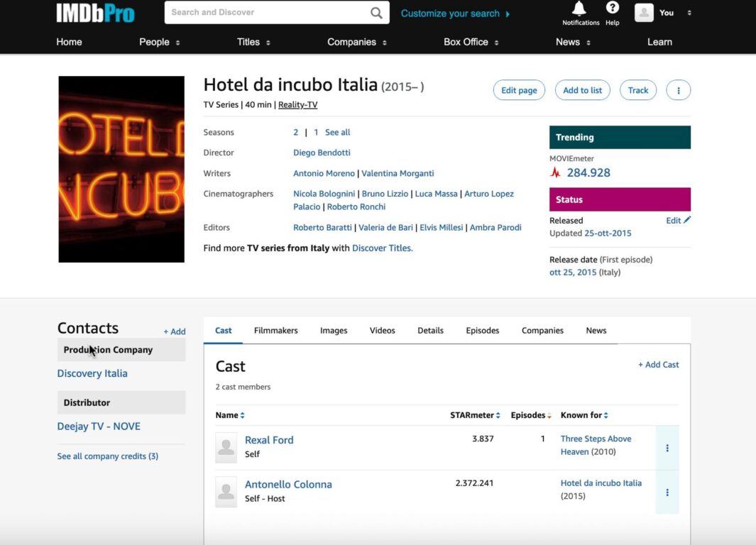Go to the Home page
Screen dimensions: 756x545
(69, 42)
